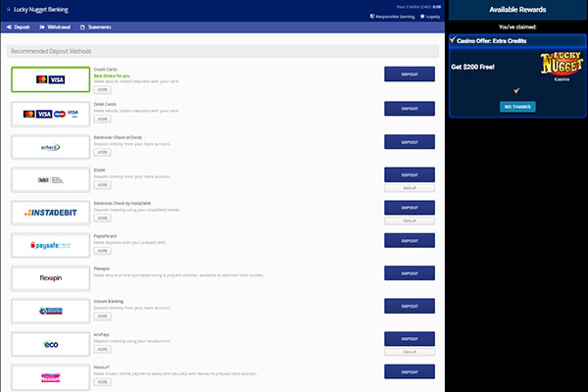Click the Responsible Gaming link
The width and height of the screenshot is (588, 392).
pos(392,17)
